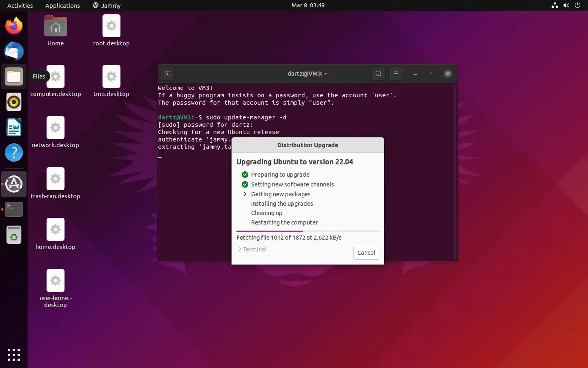Select computer.desktop file on desktop
Screen dimensions: 588x368
pos(56,81)
